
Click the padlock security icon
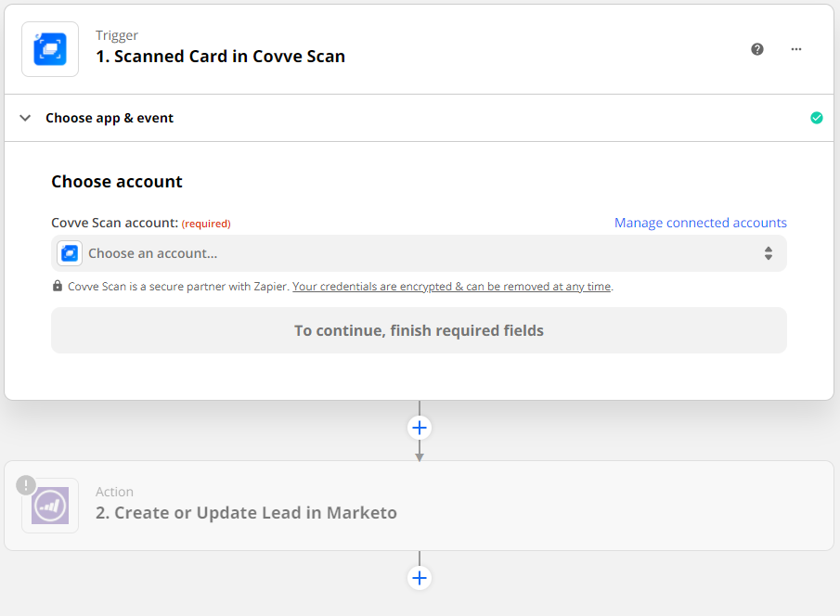58,287
